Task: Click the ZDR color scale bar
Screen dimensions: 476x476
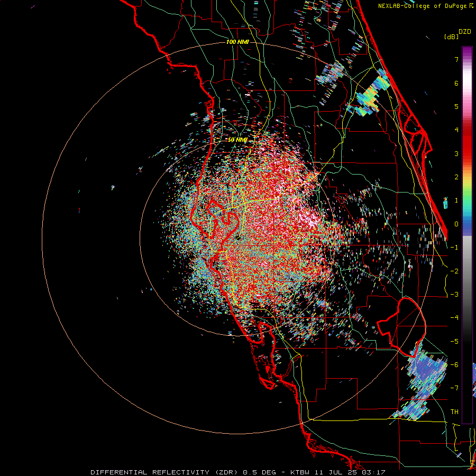Action: pyautogui.click(x=467, y=235)
